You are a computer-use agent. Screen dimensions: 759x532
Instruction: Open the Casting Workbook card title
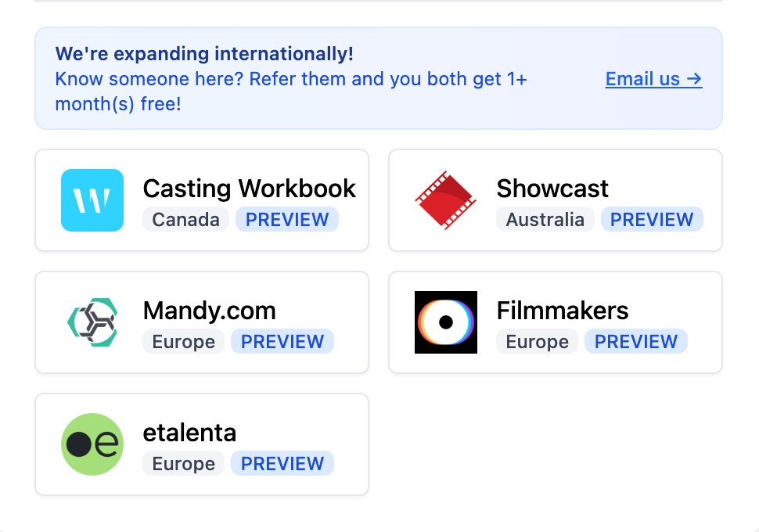[x=250, y=189]
